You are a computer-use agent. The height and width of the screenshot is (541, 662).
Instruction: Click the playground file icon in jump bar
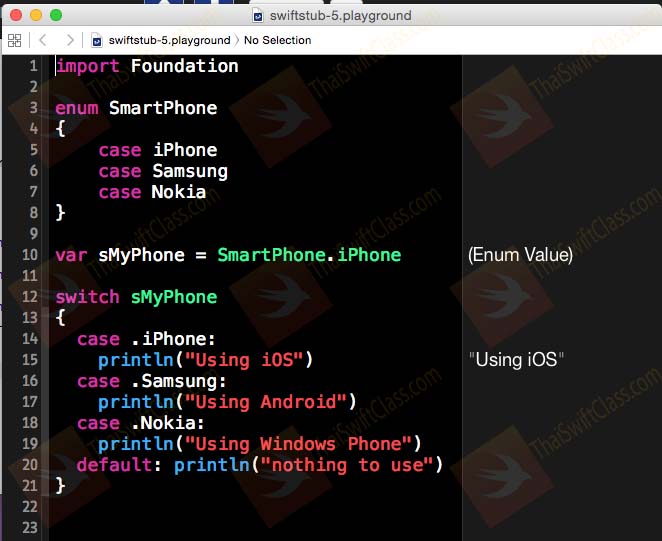(97, 41)
